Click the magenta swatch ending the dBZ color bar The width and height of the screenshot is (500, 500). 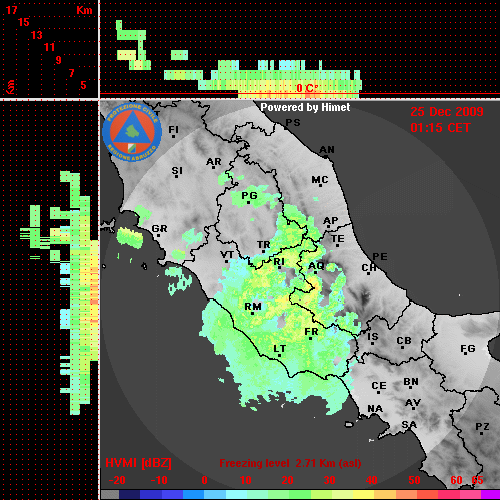click(490, 495)
